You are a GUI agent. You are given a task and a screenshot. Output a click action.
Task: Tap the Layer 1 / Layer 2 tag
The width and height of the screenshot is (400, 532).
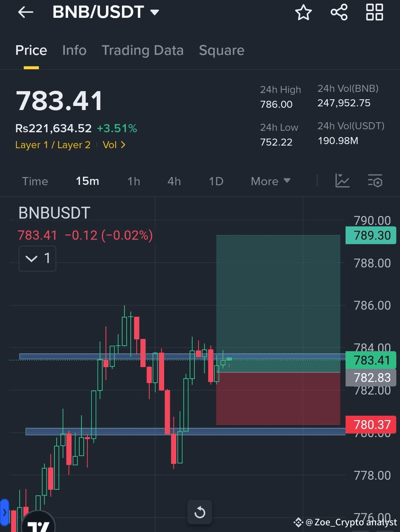tap(53, 145)
